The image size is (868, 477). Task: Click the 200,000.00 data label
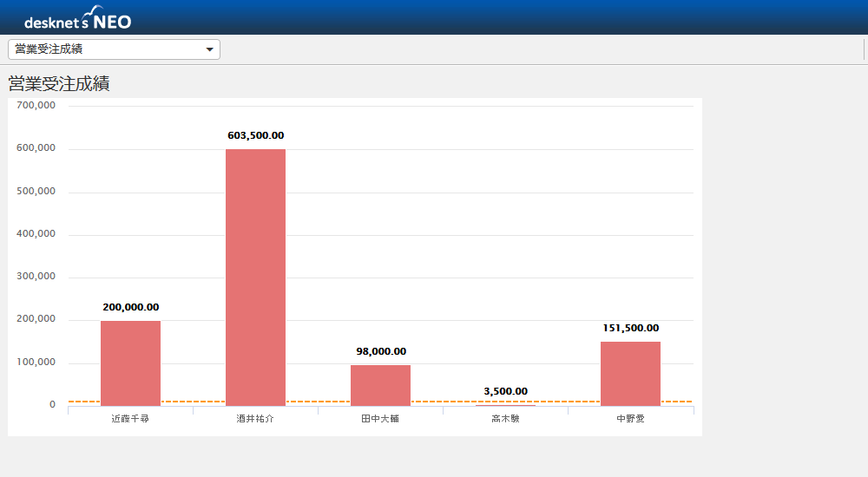pyautogui.click(x=130, y=307)
